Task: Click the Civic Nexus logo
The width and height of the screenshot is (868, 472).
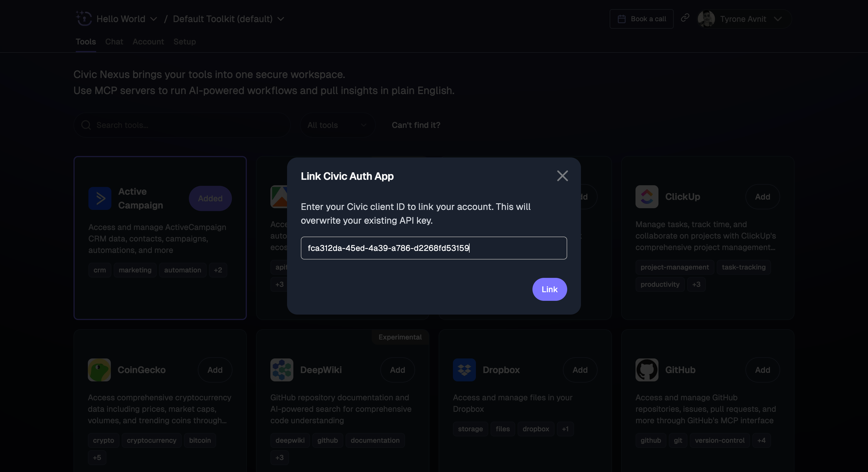Action: point(84,19)
